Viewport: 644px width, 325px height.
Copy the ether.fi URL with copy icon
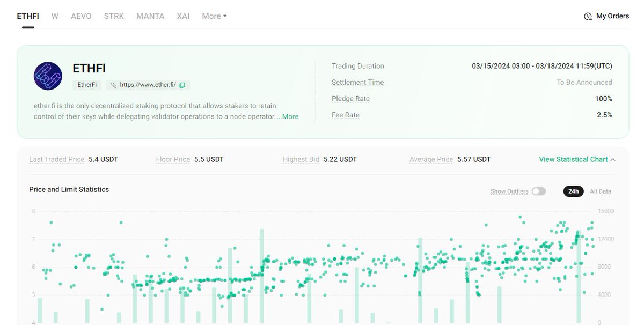182,85
